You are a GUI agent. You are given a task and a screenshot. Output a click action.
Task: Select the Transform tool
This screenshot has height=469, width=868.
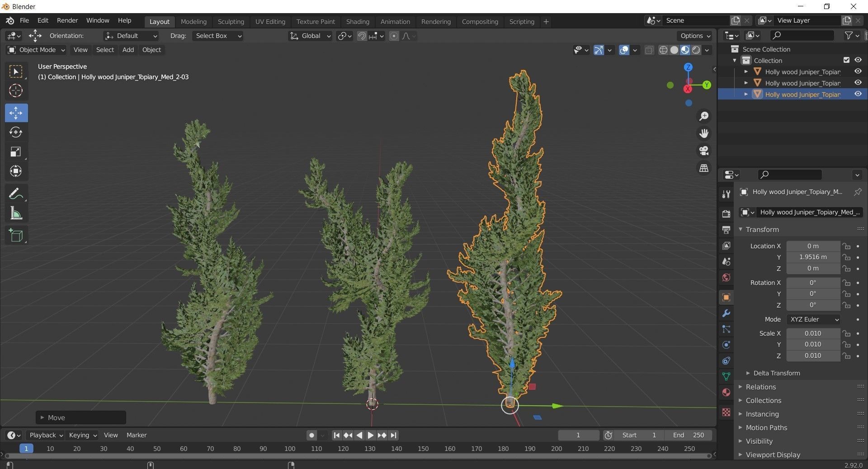[x=16, y=171]
